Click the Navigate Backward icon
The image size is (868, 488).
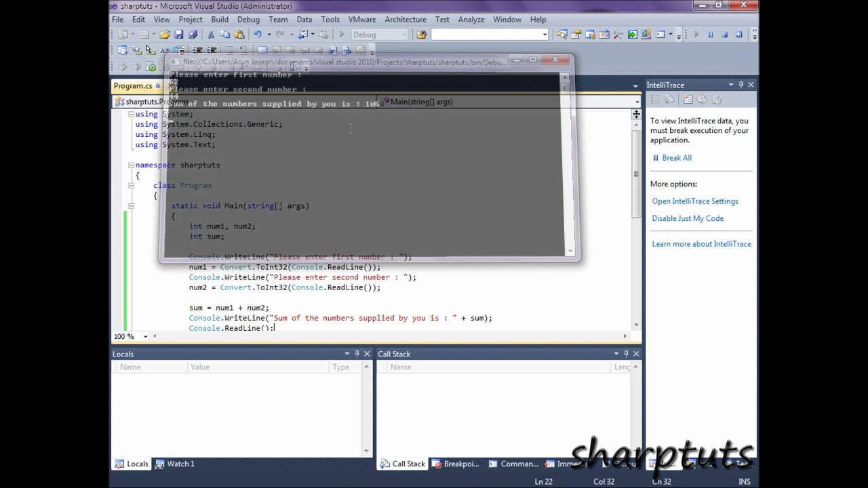(303, 35)
